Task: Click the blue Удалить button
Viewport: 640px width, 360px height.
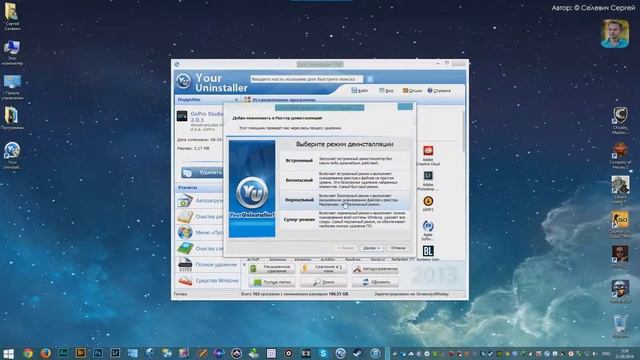Action: tap(203, 173)
